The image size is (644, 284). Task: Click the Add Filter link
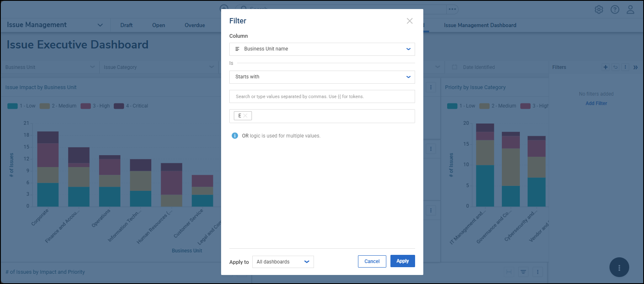click(596, 103)
